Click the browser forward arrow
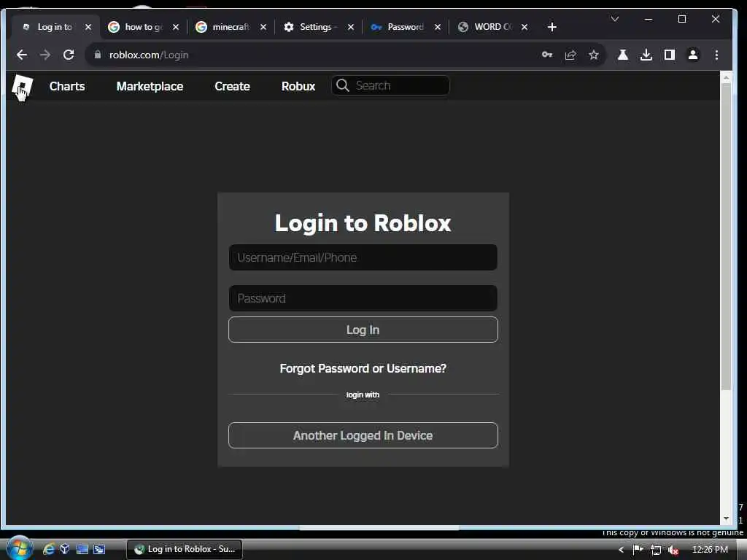The image size is (747, 560). 45,55
